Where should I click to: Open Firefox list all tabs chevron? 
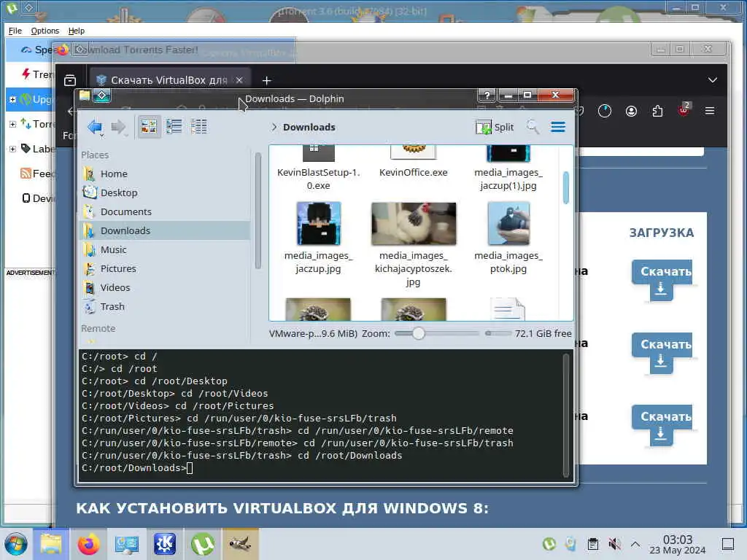(712, 80)
